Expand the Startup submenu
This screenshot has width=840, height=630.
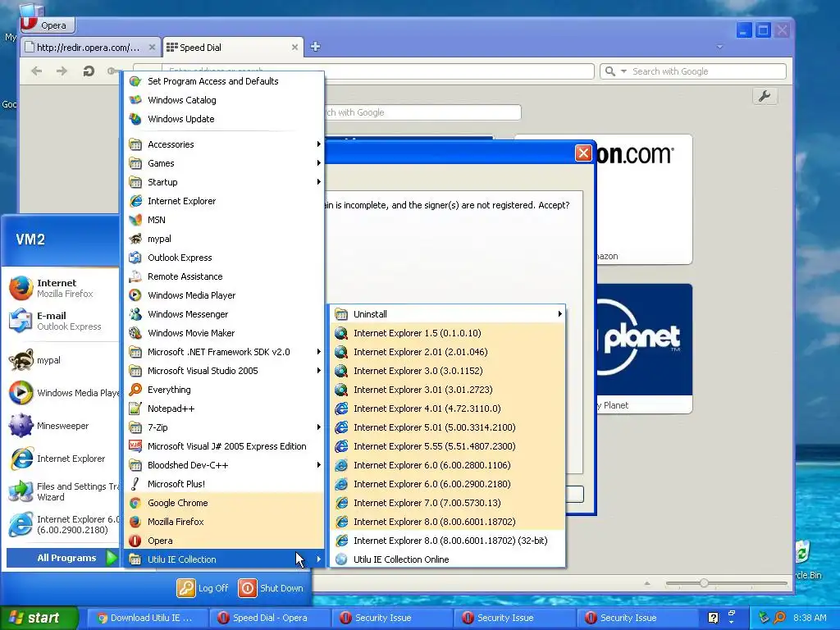click(x=225, y=182)
